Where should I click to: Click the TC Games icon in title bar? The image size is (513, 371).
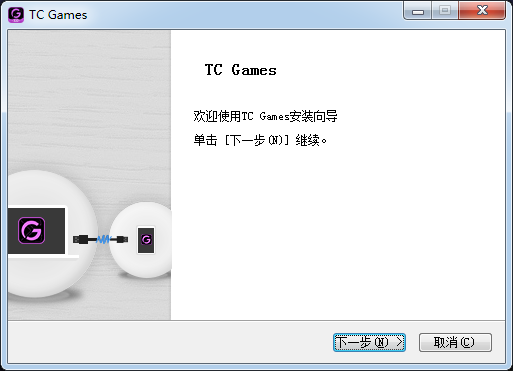pyautogui.click(x=16, y=15)
